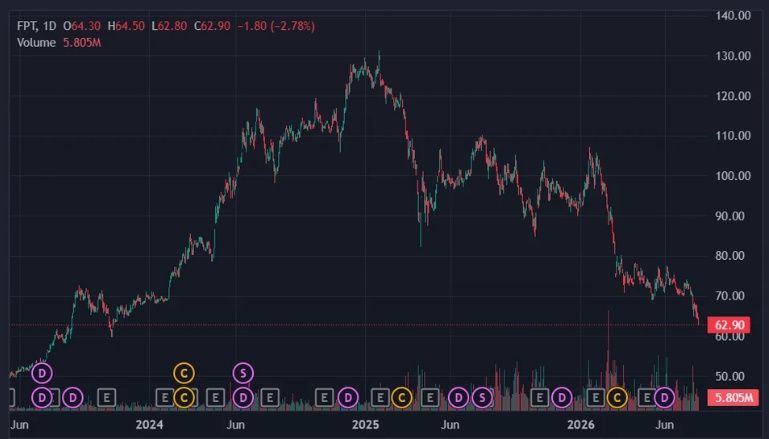This screenshot has height=439, width=769.
Task: Click the FPT, 1D symbol legend title
Action: (x=37, y=26)
